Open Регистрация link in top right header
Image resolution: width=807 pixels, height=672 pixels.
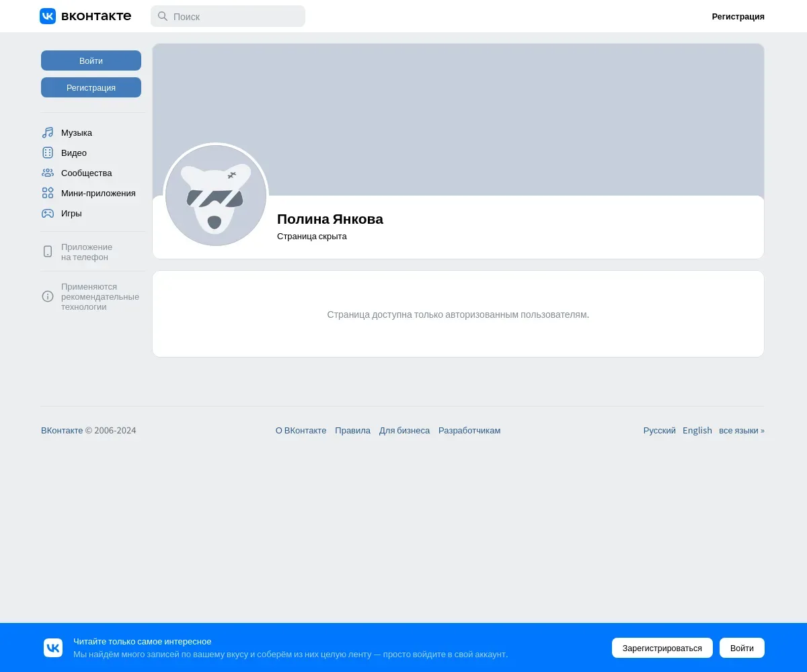click(738, 17)
